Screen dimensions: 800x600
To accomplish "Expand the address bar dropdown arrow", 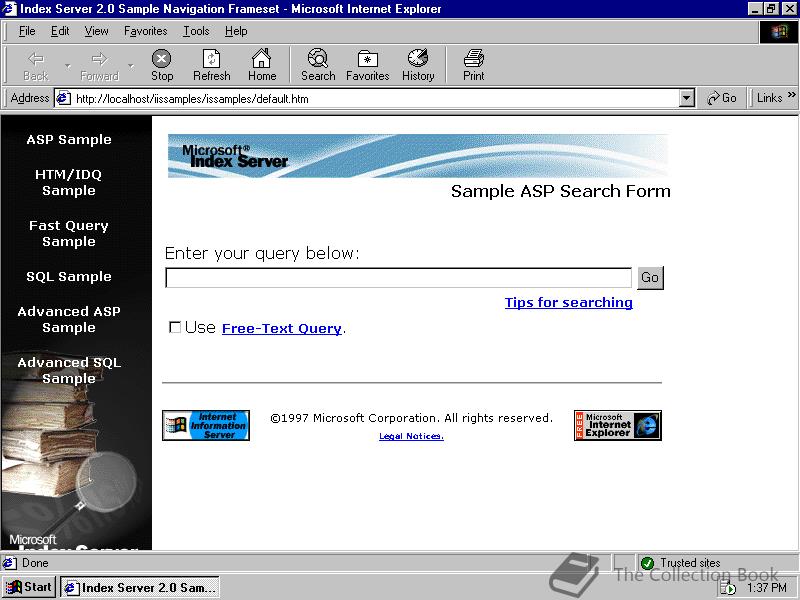I will (687, 98).
